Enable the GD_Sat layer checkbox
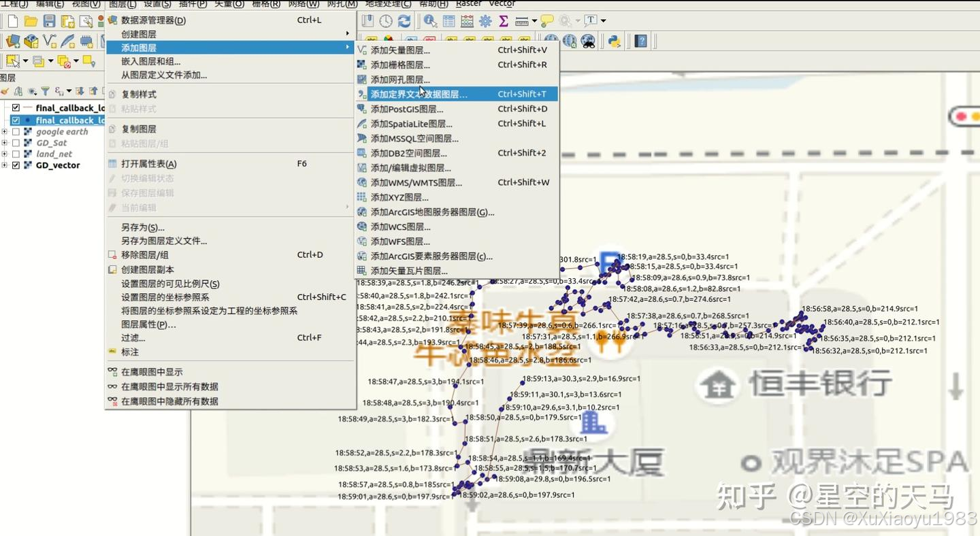The image size is (980, 536). point(16,143)
